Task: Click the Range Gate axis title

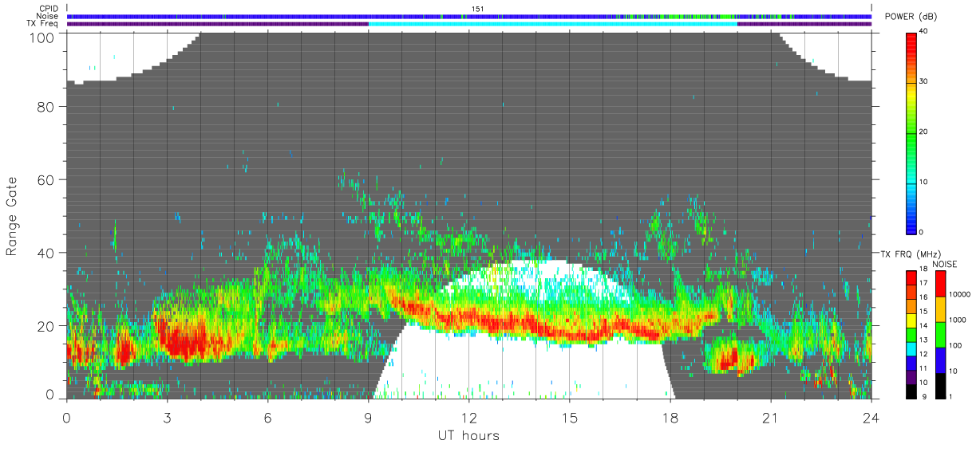Action: pyautogui.click(x=13, y=216)
